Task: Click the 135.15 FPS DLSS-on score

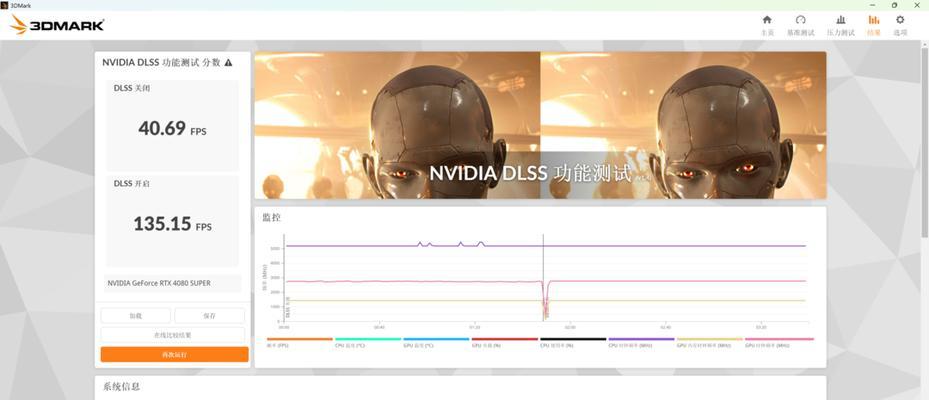Action: pyautogui.click(x=172, y=223)
